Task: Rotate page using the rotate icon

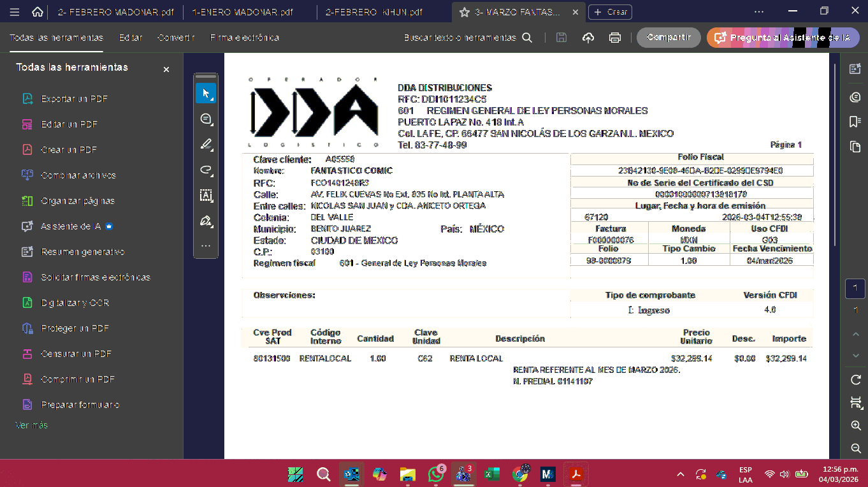Action: point(855,380)
